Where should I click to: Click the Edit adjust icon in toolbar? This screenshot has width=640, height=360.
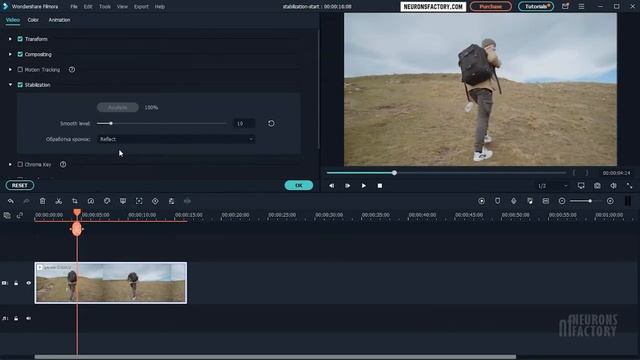(x=171, y=201)
